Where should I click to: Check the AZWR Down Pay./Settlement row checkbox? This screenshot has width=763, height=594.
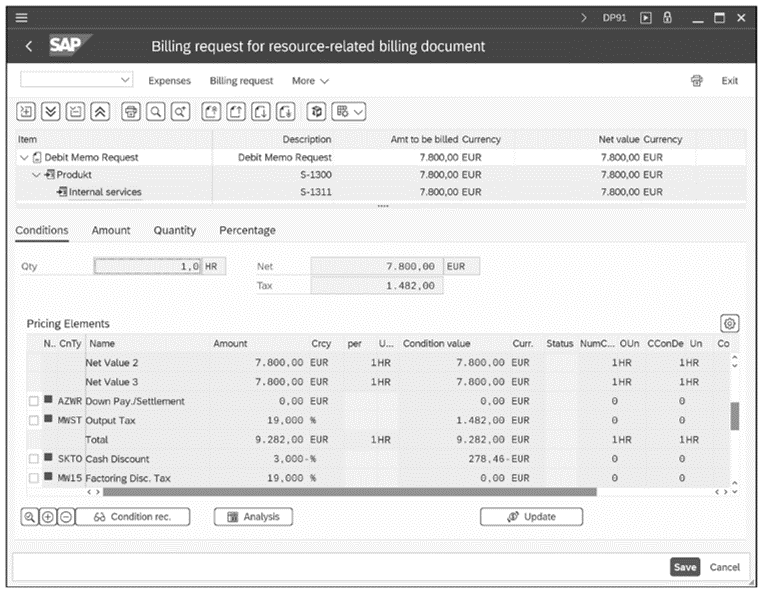34,401
